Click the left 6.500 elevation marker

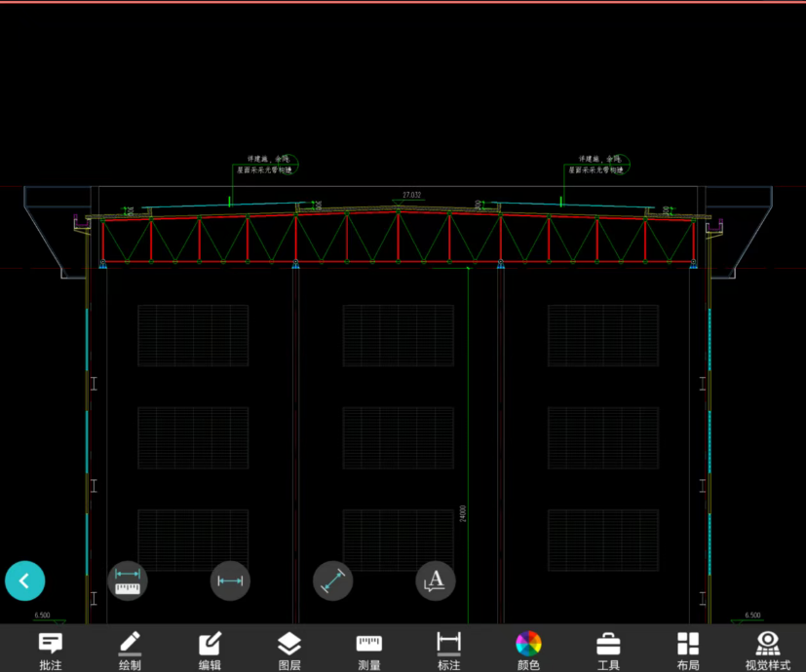(x=42, y=616)
